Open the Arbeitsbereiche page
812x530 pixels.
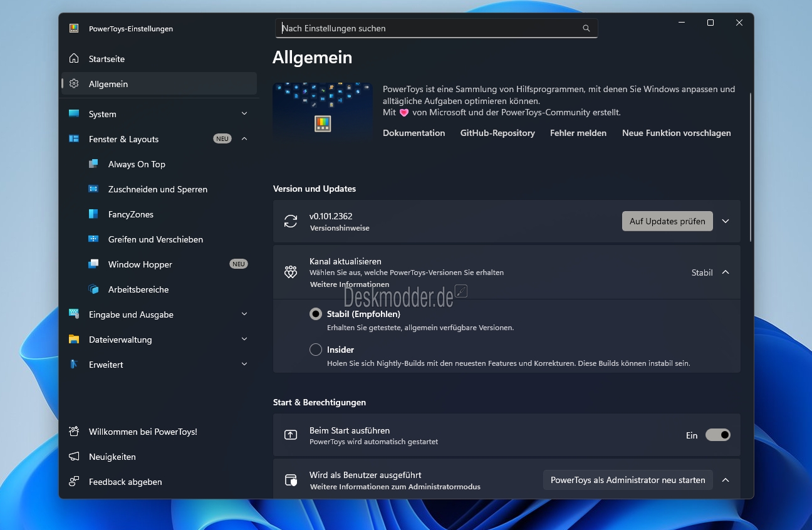159,289
